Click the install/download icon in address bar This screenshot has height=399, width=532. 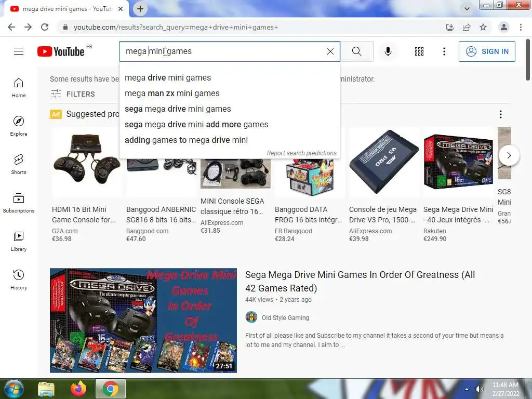pos(450,27)
